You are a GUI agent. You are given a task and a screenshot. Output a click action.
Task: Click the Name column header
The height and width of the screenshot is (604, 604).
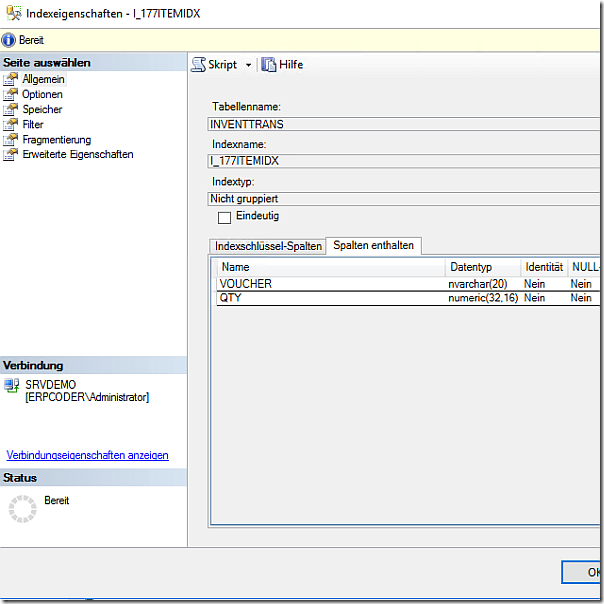(x=330, y=268)
